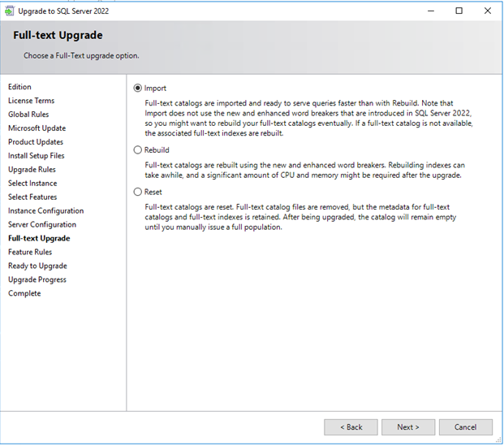
Task: Select Upgrade Progress step
Action: pyautogui.click(x=37, y=280)
